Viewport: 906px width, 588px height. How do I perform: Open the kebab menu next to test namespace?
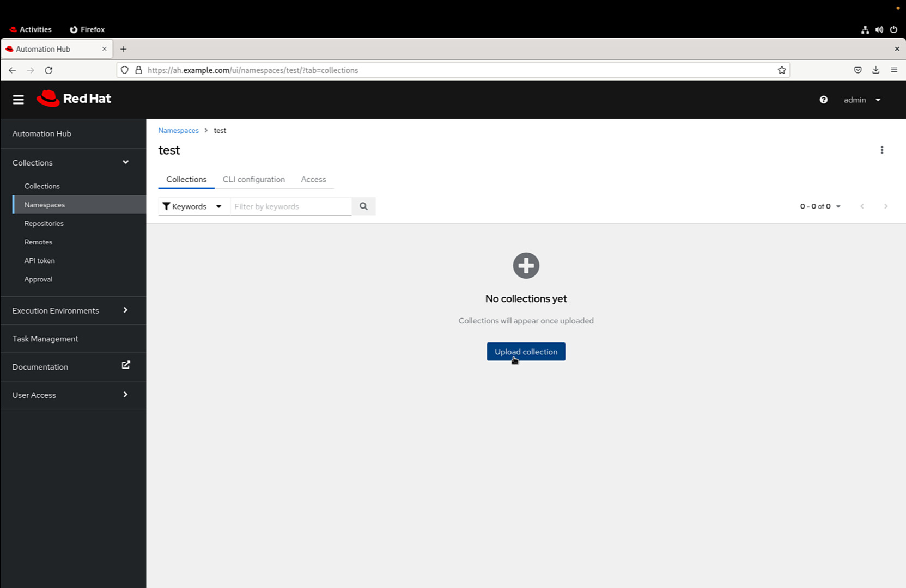(882, 150)
